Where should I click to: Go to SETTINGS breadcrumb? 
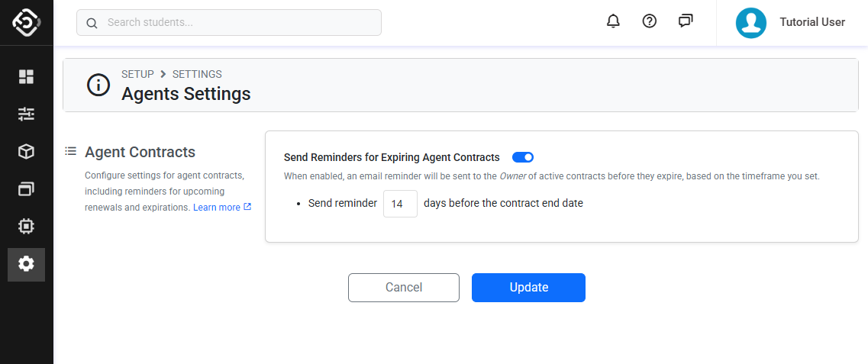[x=197, y=74]
